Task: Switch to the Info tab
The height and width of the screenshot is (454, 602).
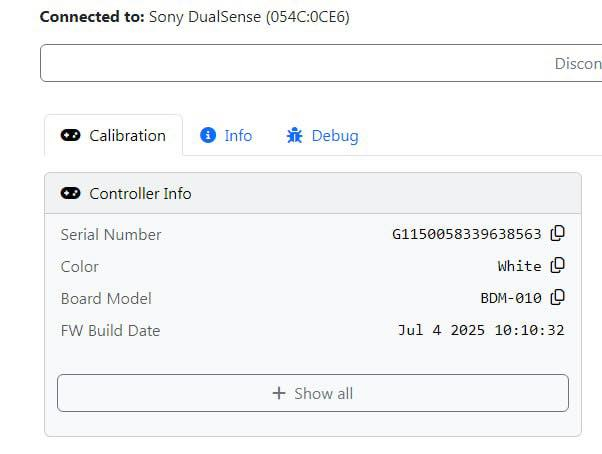Action: (238, 136)
